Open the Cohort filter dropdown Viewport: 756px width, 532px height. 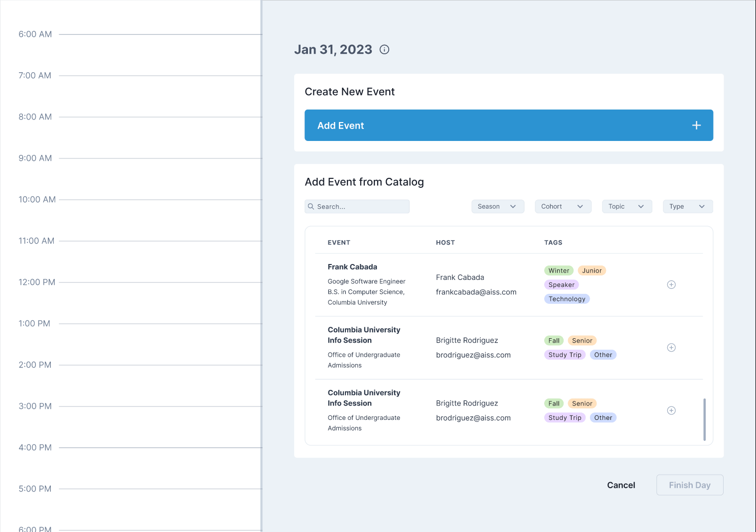(563, 206)
